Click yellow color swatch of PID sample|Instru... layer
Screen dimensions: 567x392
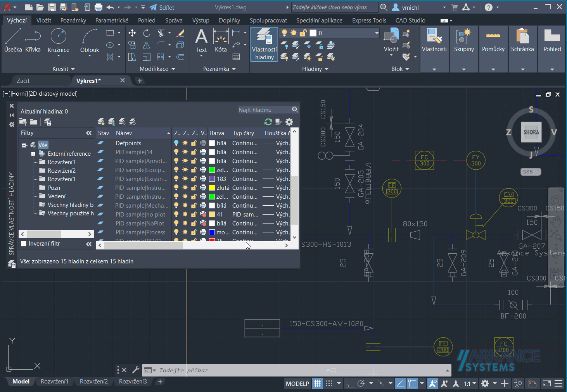click(x=212, y=187)
